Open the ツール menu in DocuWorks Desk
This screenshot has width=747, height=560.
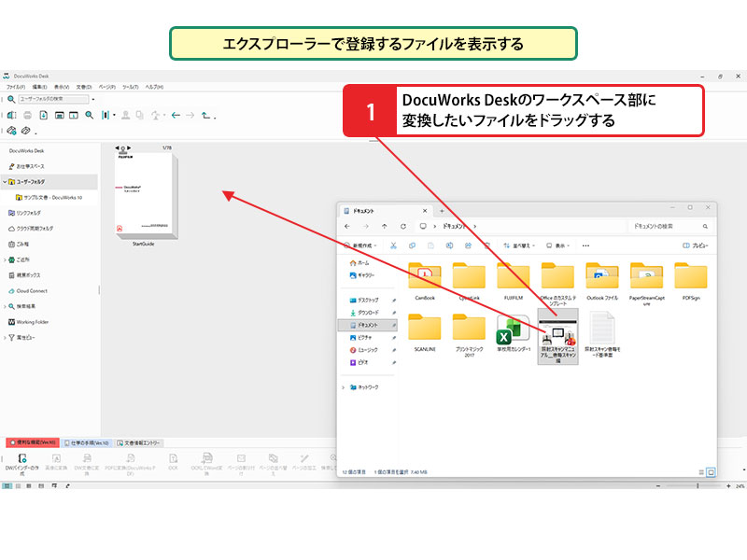point(131,87)
